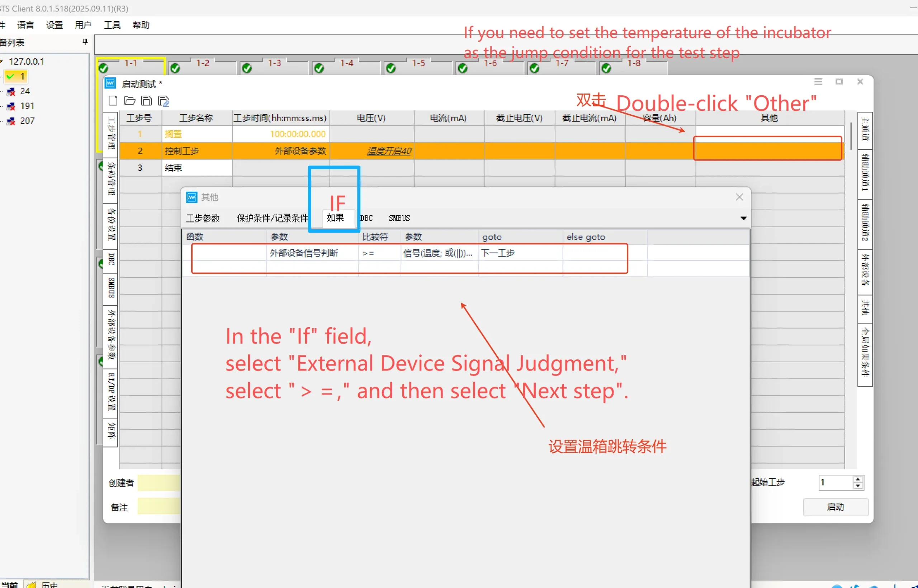
Task: Click the 启动 button
Action: tap(836, 507)
